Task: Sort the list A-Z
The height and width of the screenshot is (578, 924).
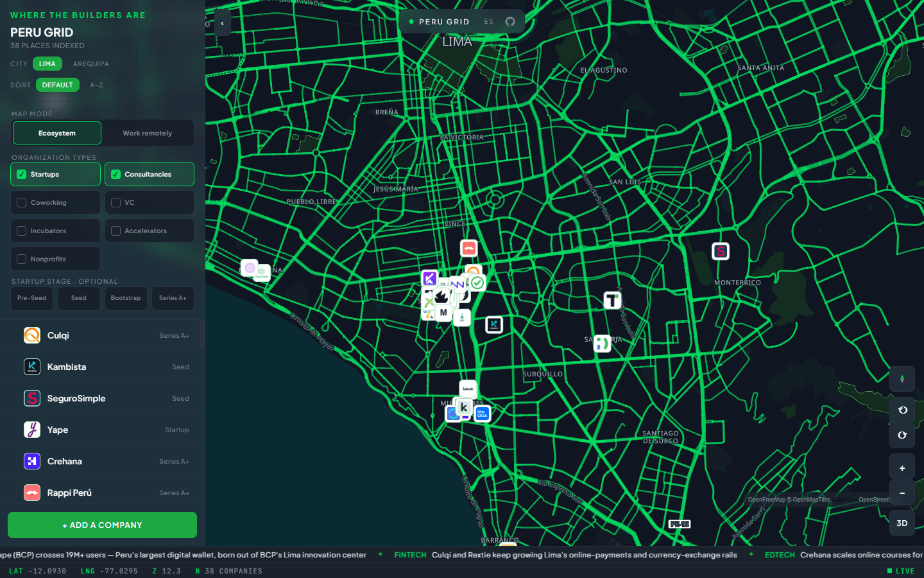Action: tap(96, 85)
